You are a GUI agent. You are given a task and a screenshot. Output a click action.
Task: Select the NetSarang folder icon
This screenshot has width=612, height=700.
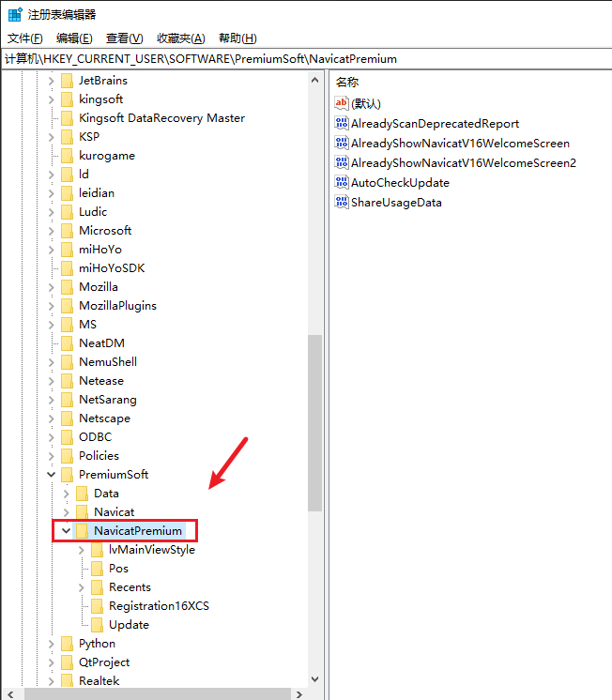(x=67, y=400)
